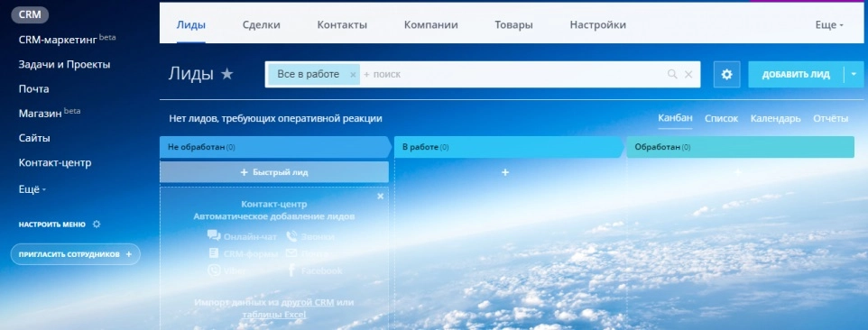
Task: Click gear icon next to Настроить меню
Action: tap(97, 225)
